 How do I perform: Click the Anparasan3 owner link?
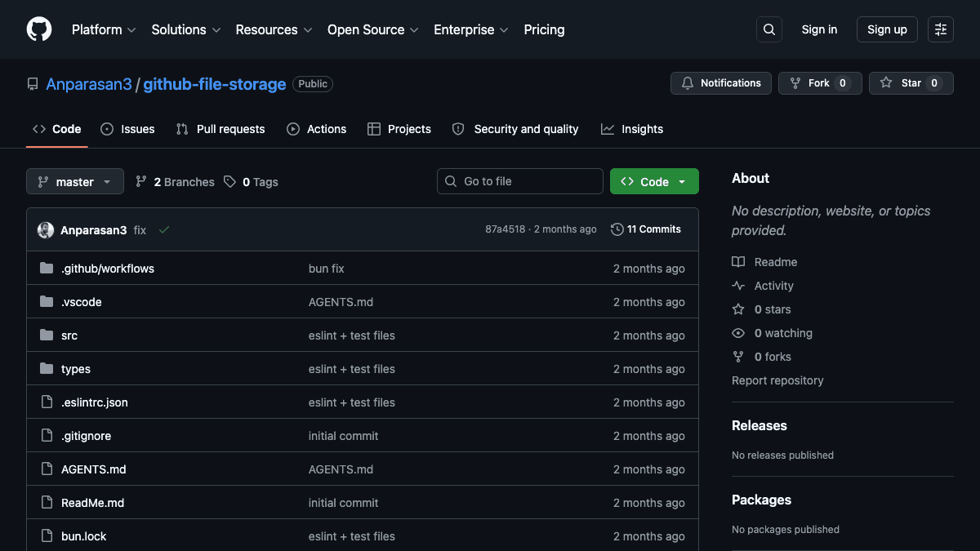tap(89, 84)
